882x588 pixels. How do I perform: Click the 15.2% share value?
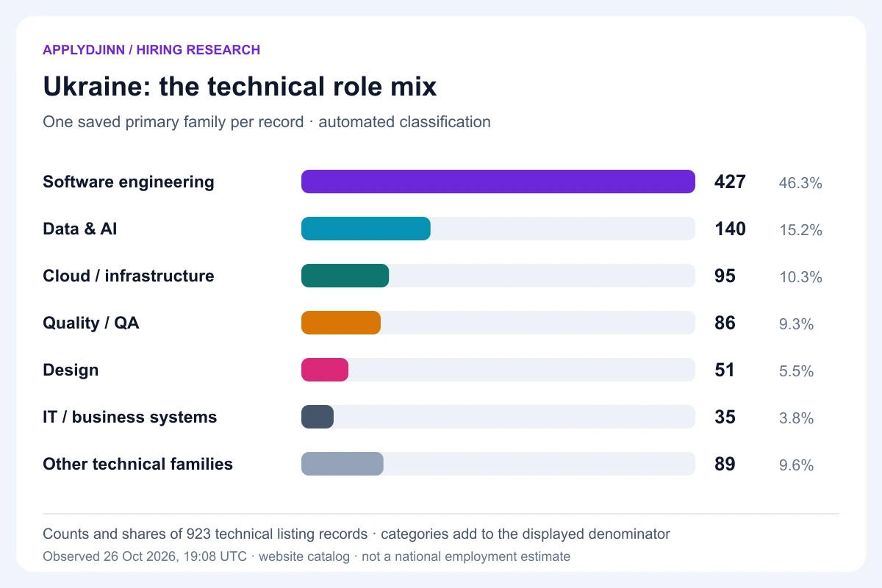(800, 230)
